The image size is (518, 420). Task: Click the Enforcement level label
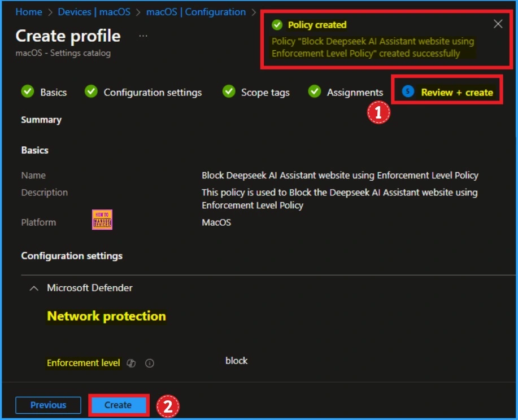(x=83, y=363)
